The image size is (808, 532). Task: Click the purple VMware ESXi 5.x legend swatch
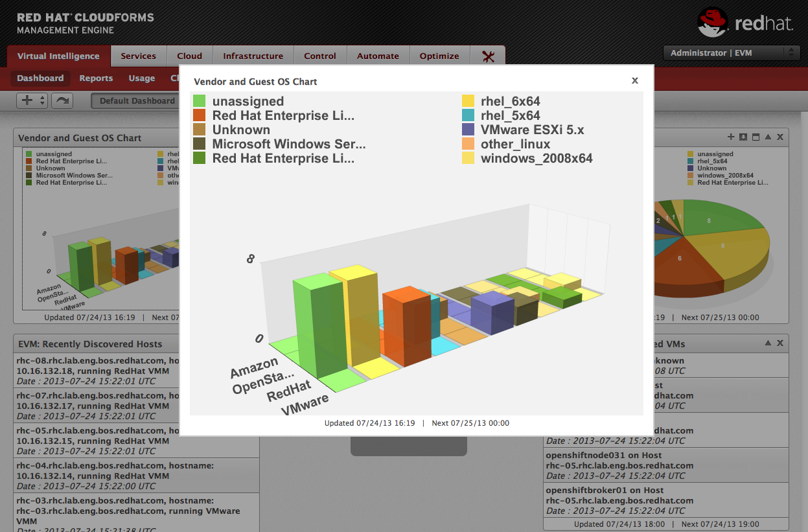point(468,130)
